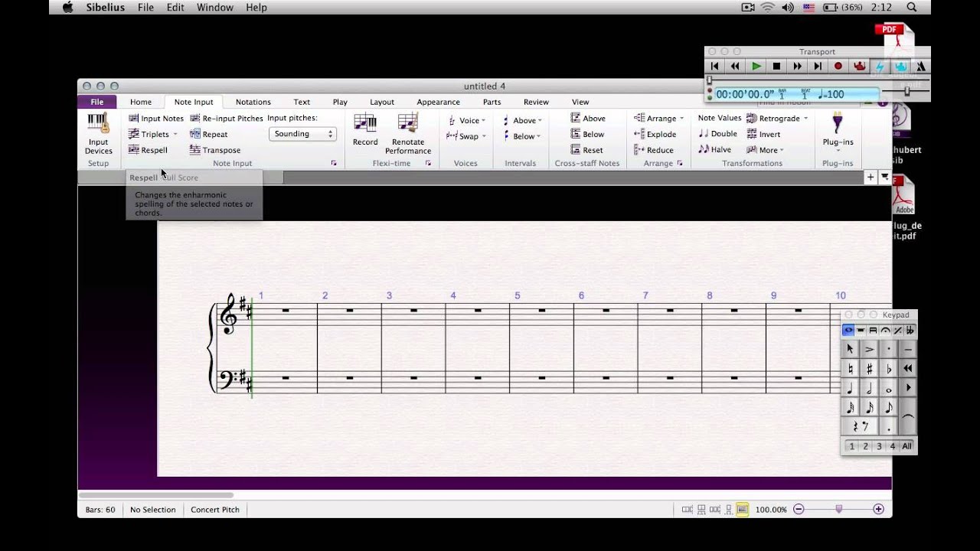Switch to the Home ribbon tab
The image size is (980, 551).
pyautogui.click(x=141, y=102)
